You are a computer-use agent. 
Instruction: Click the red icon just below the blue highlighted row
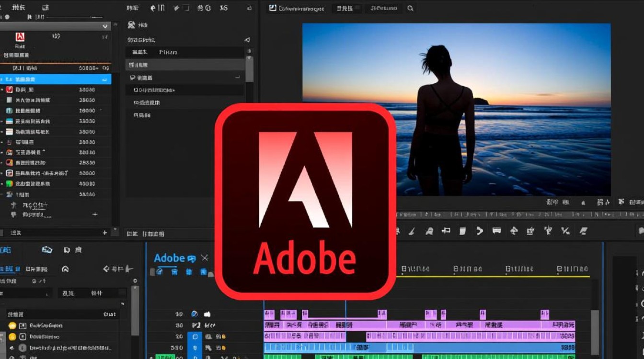pyautogui.click(x=10, y=90)
